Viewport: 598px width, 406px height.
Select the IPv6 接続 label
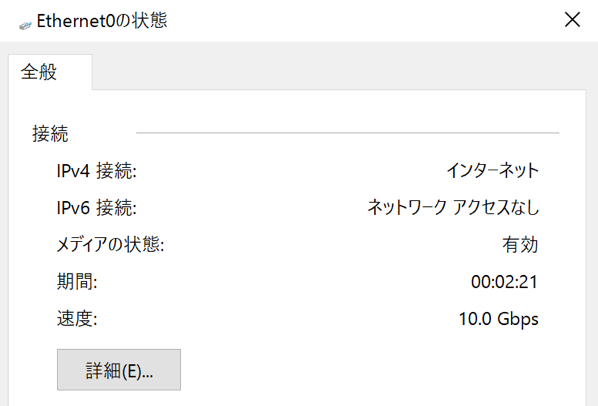96,208
